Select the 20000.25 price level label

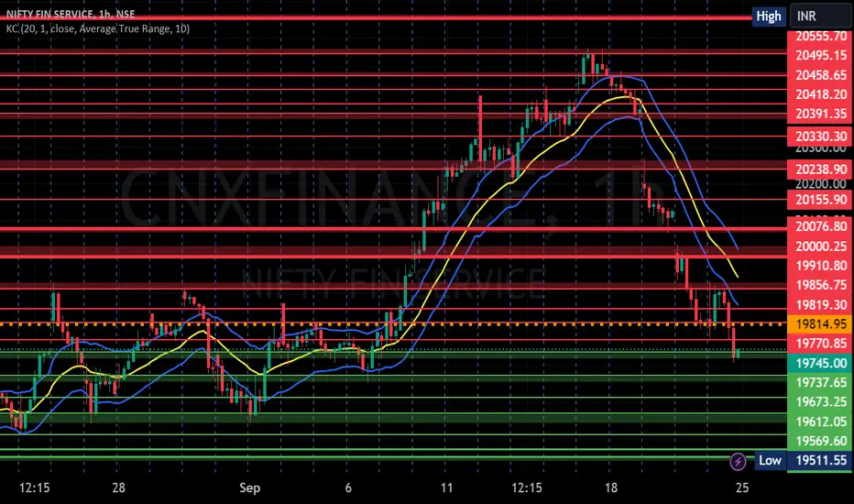820,247
